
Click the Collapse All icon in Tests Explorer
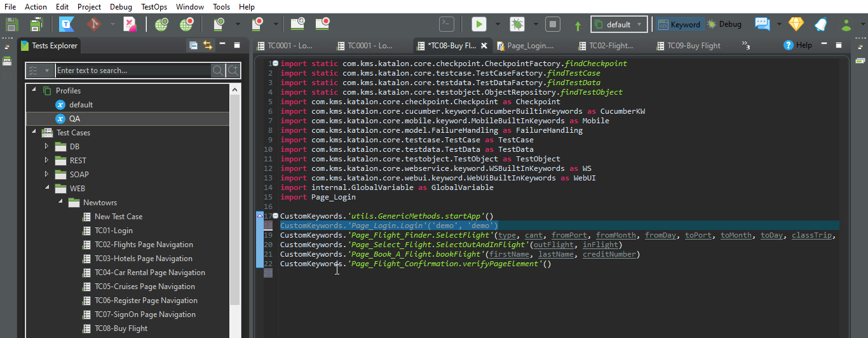(193, 45)
